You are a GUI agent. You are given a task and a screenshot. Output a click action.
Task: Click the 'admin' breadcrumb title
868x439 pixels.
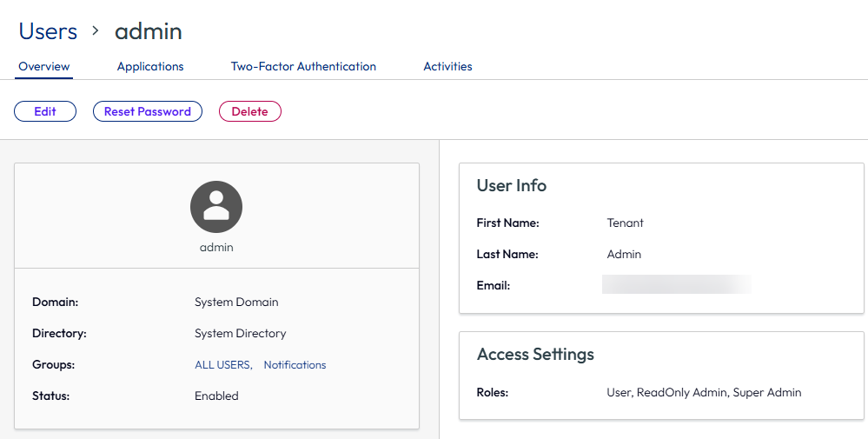(x=149, y=31)
